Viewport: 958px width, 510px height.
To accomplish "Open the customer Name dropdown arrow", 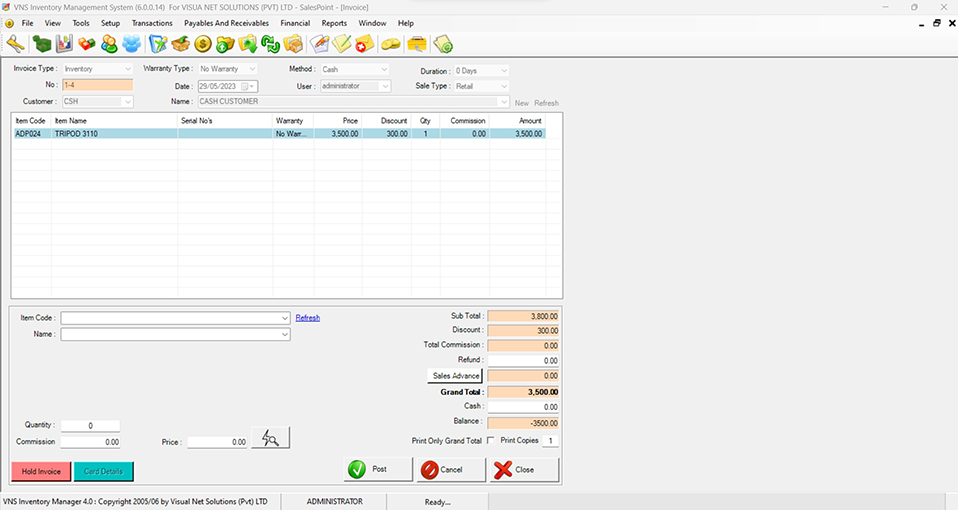I will (x=503, y=101).
